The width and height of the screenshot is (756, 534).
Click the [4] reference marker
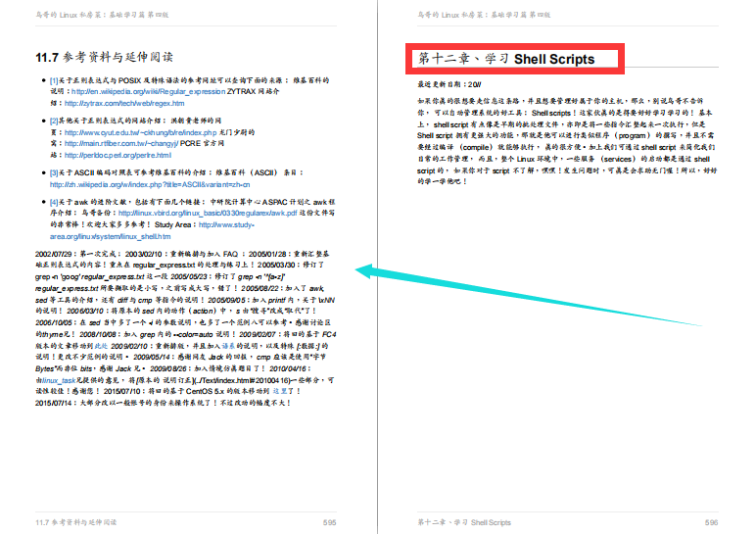click(54, 202)
